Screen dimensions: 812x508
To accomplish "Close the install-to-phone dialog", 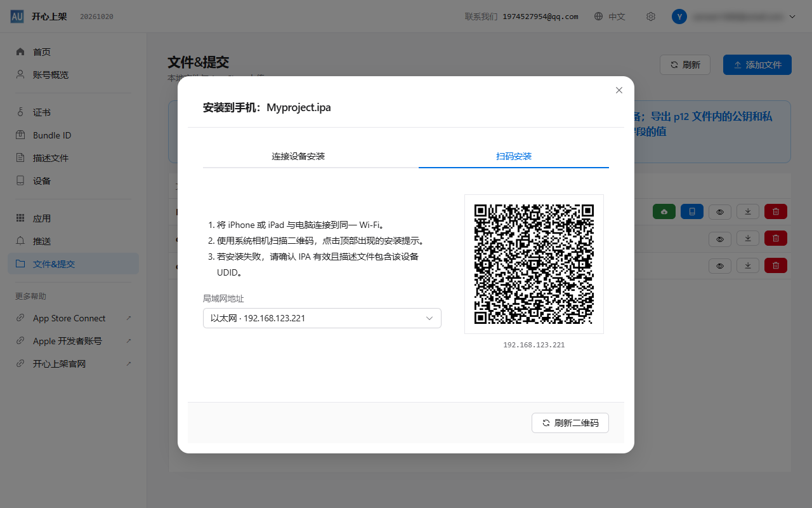I will pyautogui.click(x=619, y=90).
